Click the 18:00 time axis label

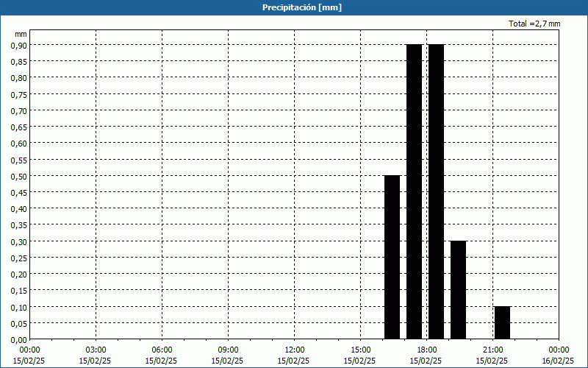point(427,350)
